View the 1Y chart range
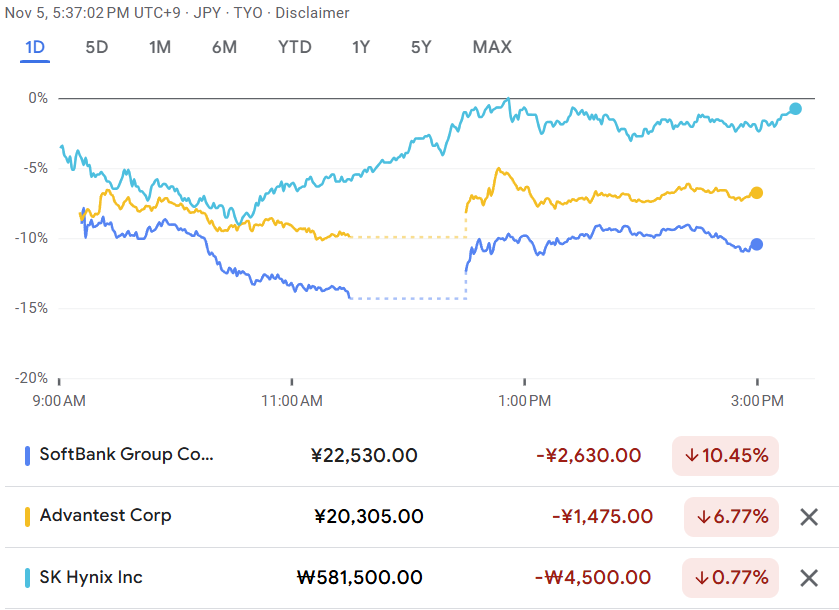Viewport: 839px width, 610px height. coord(361,47)
